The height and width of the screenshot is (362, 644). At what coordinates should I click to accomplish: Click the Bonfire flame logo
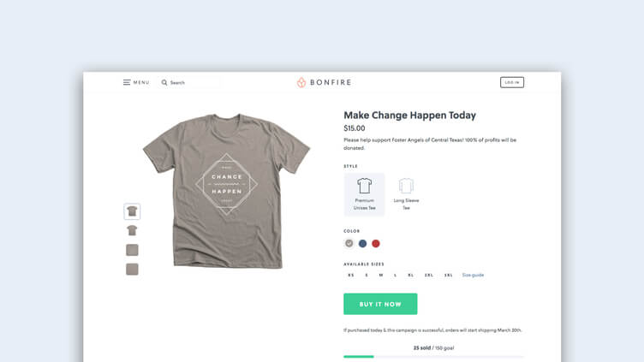[301, 82]
